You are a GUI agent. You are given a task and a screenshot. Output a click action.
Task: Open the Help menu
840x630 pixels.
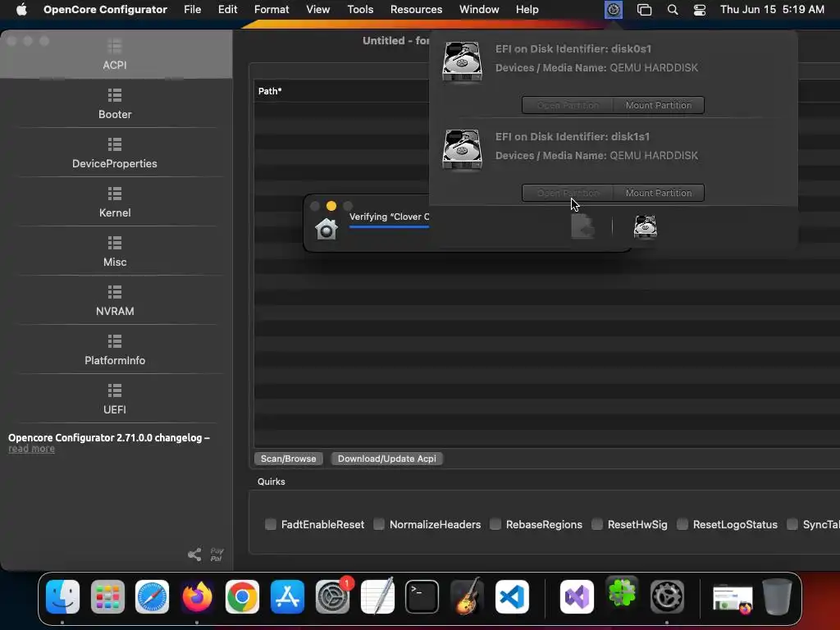[527, 10]
